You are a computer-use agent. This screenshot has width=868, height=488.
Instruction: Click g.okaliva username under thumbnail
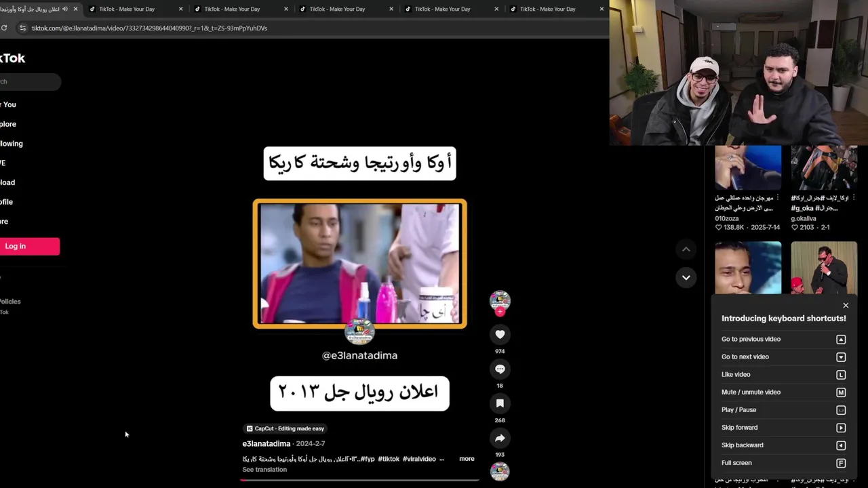coord(803,218)
